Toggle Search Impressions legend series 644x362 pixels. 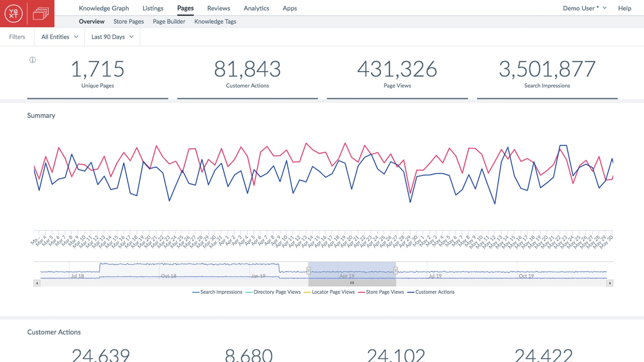click(221, 292)
